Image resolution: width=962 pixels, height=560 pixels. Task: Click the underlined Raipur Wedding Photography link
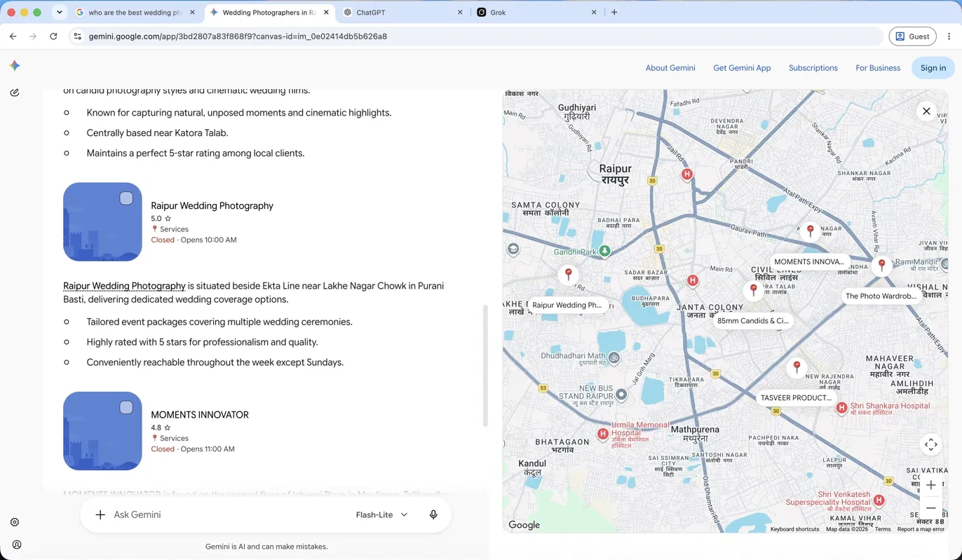(x=124, y=286)
